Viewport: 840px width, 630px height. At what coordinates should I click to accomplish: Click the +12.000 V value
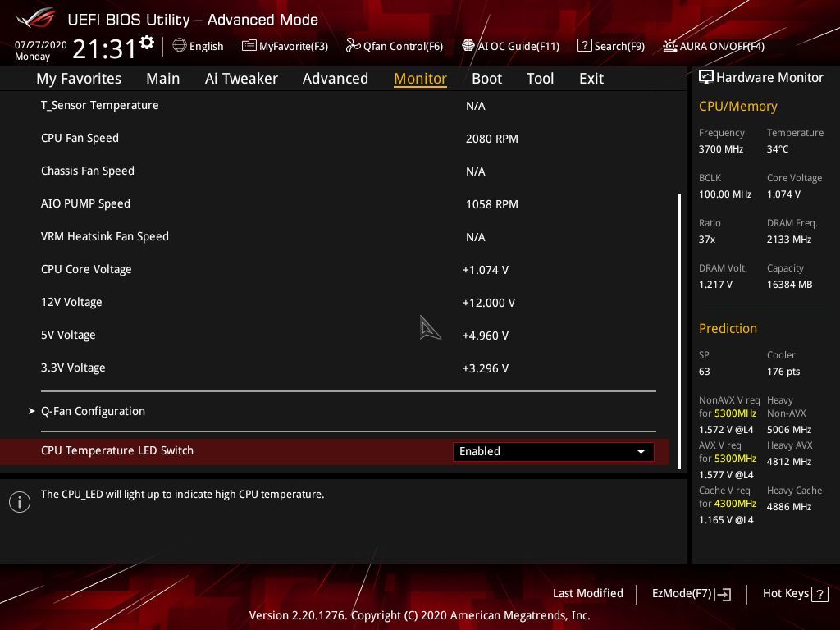[x=489, y=303]
